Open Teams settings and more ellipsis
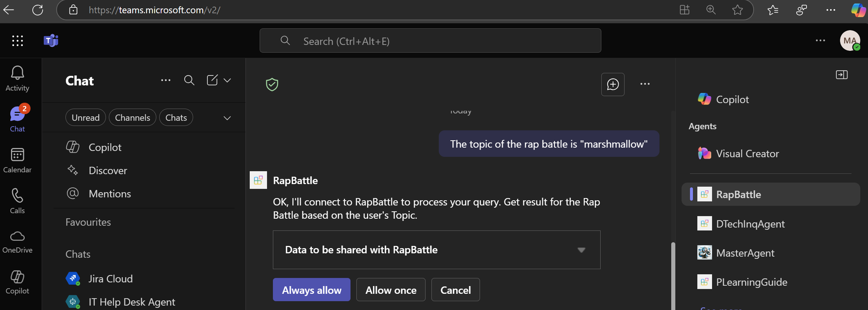 point(821,40)
